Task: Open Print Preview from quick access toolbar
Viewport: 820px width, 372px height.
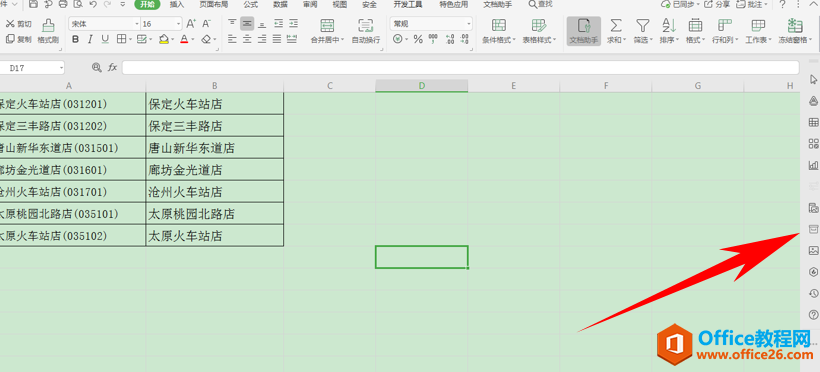Action: click(x=78, y=5)
